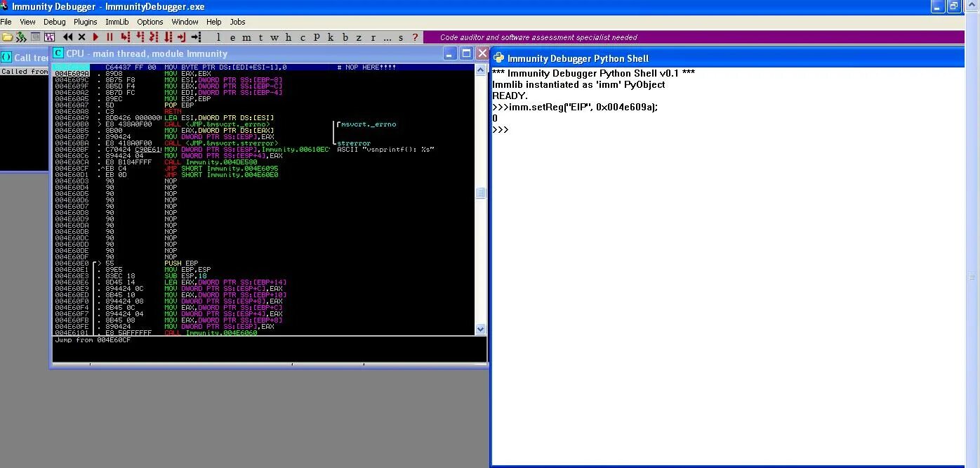
Task: Close the CPU main thread window
Action: click(482, 53)
